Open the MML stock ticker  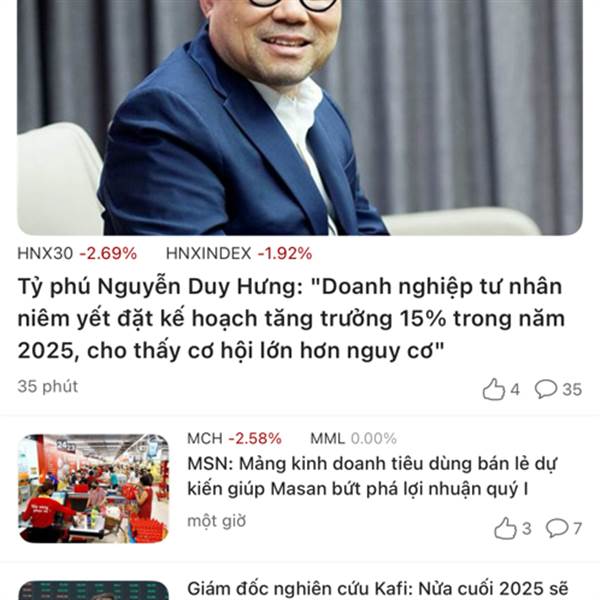(x=353, y=439)
